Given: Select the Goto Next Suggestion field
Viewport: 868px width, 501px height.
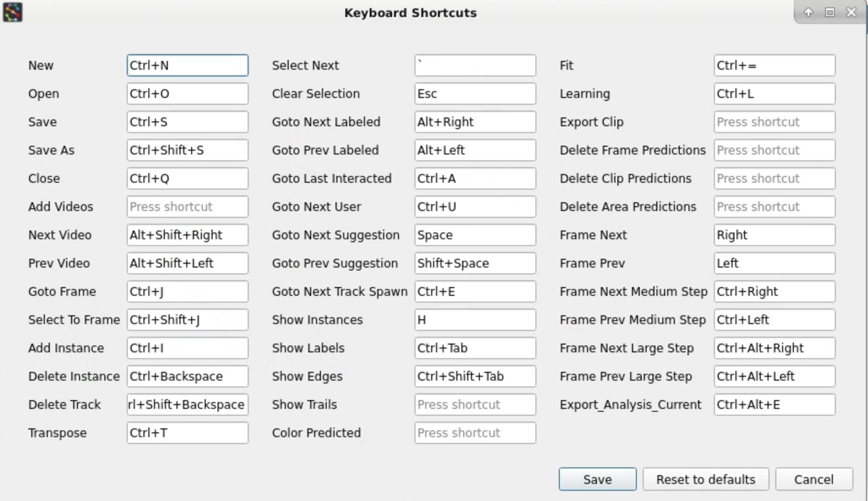Looking at the screenshot, I should click(x=475, y=235).
